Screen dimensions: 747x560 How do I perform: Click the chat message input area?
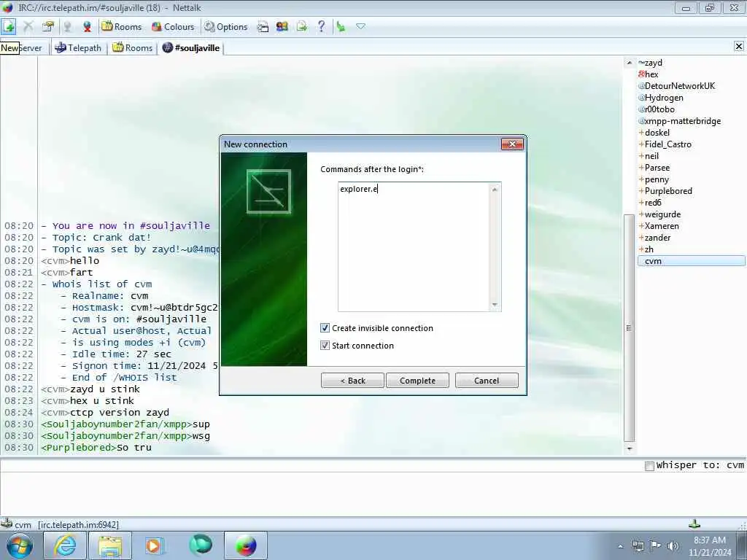pos(373,494)
